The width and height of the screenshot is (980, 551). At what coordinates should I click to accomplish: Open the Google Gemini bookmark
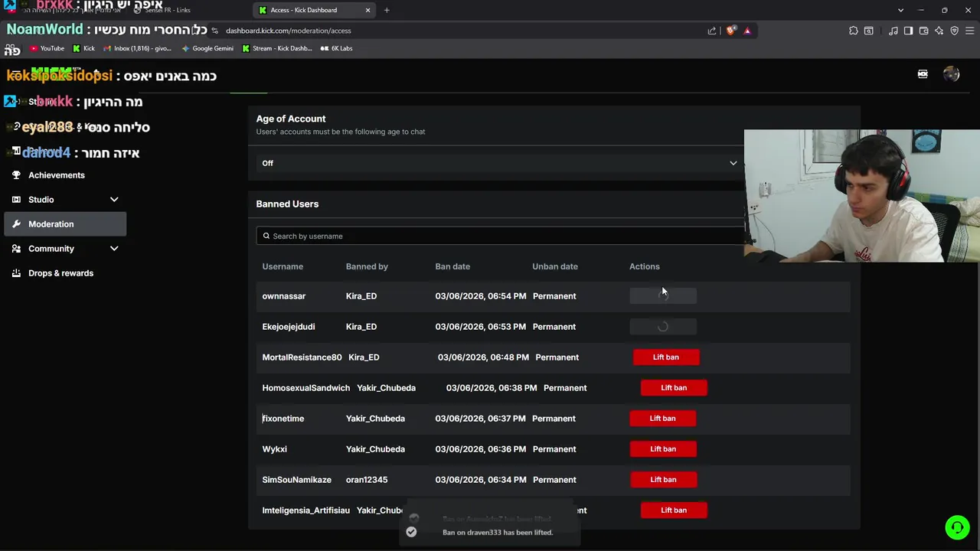point(207,48)
